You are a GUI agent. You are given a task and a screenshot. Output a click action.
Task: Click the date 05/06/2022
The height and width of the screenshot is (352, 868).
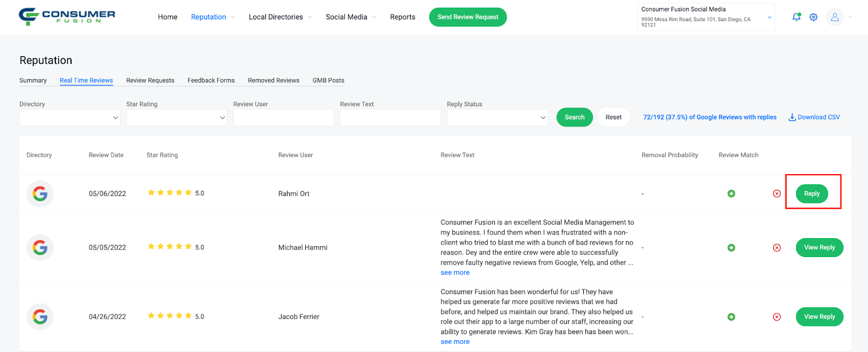[x=107, y=194]
